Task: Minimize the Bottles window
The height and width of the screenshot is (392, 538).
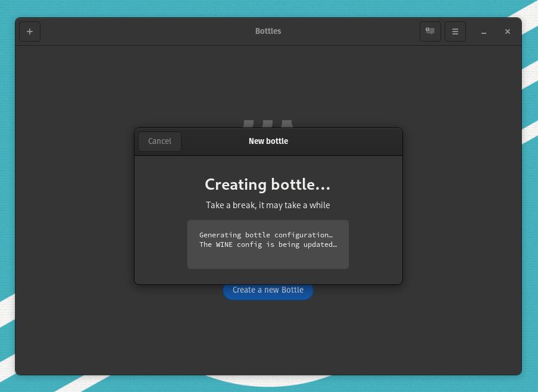Action: pyautogui.click(x=484, y=32)
